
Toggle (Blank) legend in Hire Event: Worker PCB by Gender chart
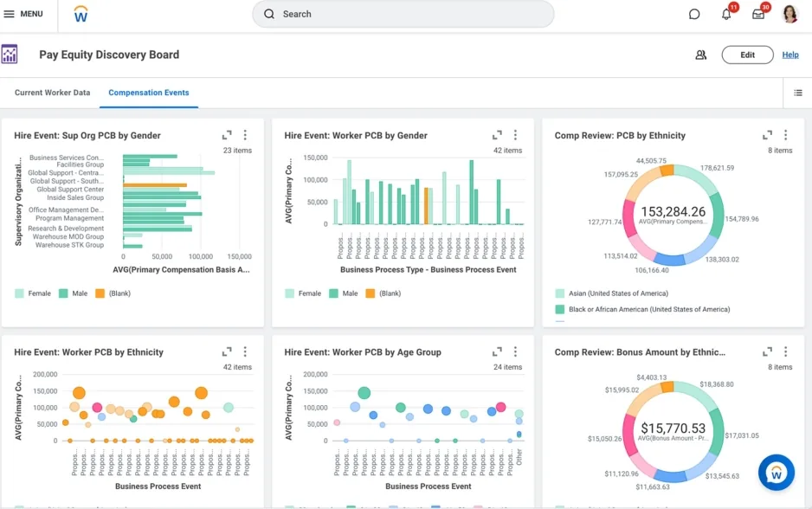pos(383,293)
